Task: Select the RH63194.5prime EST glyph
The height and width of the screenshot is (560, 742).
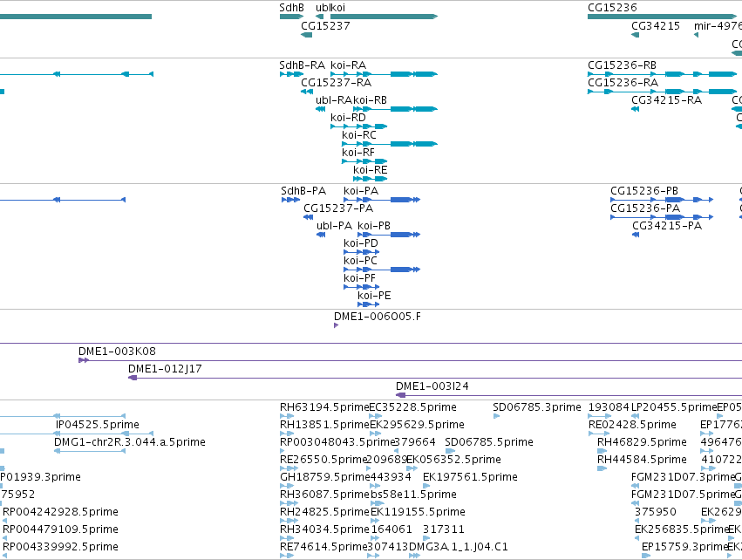Action: tap(287, 416)
